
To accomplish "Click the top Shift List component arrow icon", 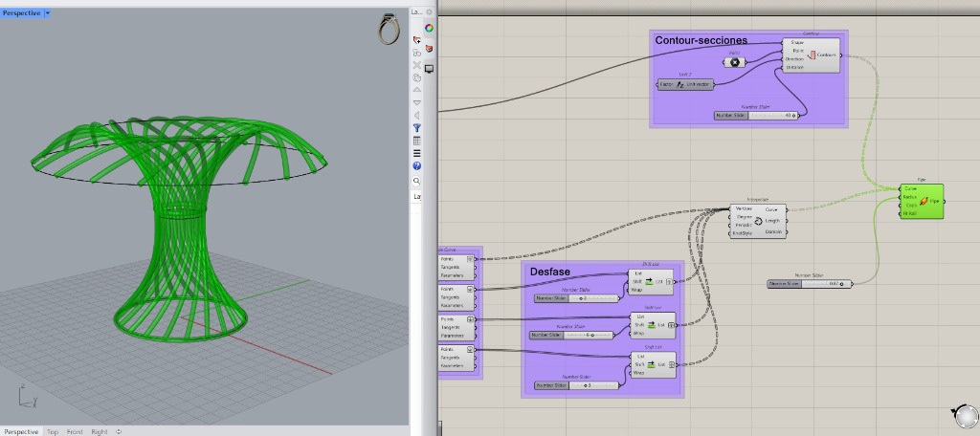I will click(x=649, y=282).
